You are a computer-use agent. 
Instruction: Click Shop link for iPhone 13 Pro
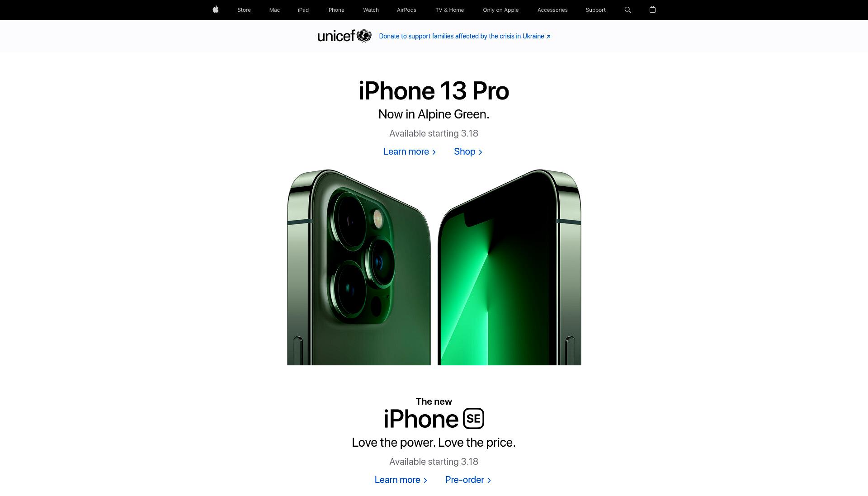(x=468, y=151)
